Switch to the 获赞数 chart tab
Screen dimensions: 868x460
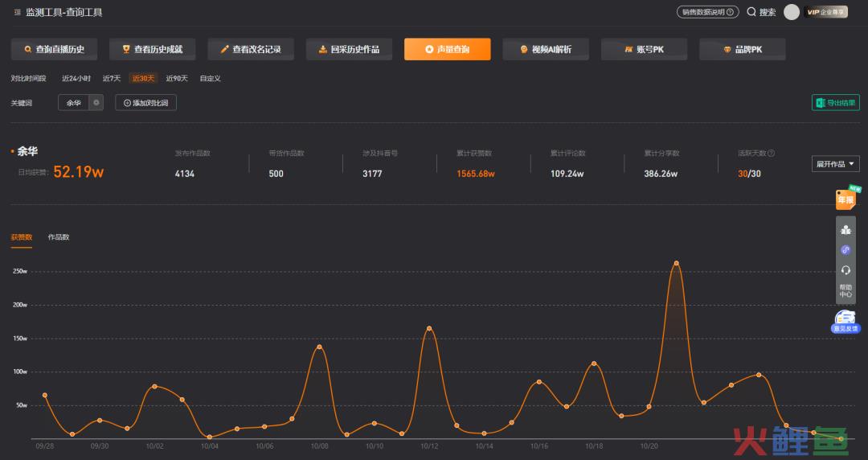click(x=22, y=237)
